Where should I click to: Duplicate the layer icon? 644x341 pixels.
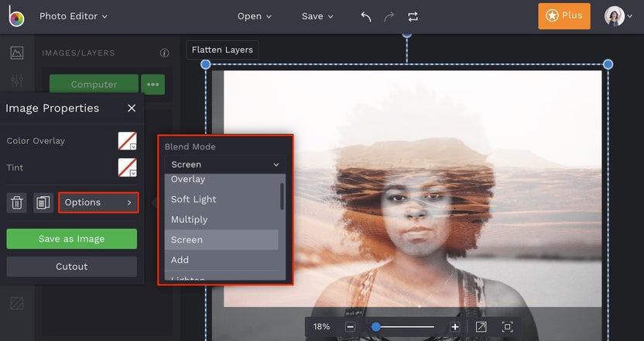pyautogui.click(x=43, y=202)
